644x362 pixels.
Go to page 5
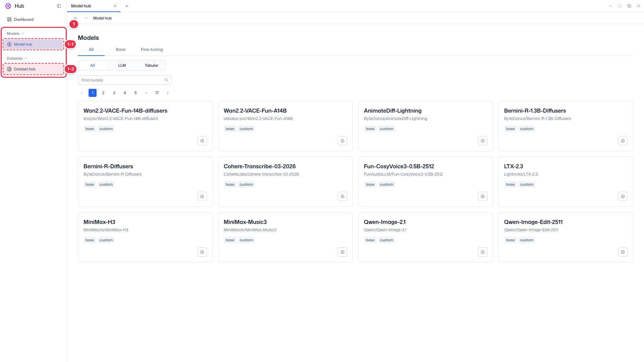136,93
